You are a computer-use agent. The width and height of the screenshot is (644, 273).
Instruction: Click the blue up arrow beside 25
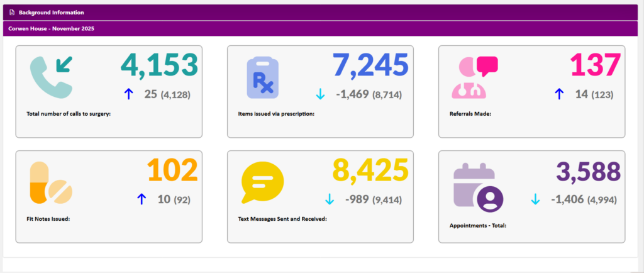(129, 94)
